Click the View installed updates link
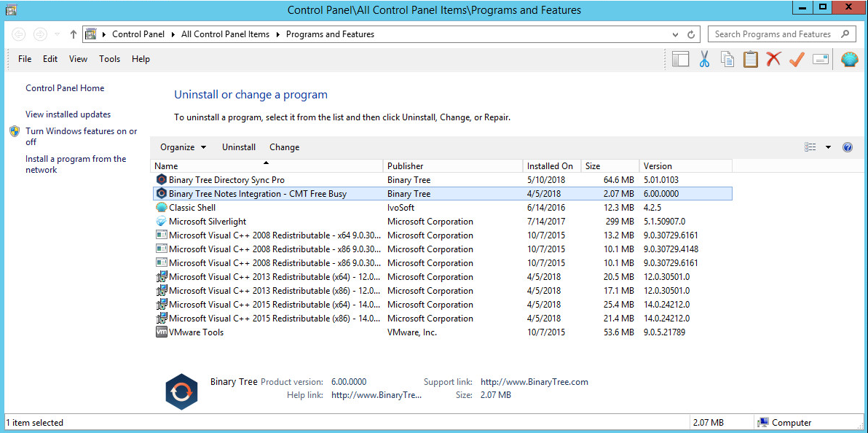 68,114
